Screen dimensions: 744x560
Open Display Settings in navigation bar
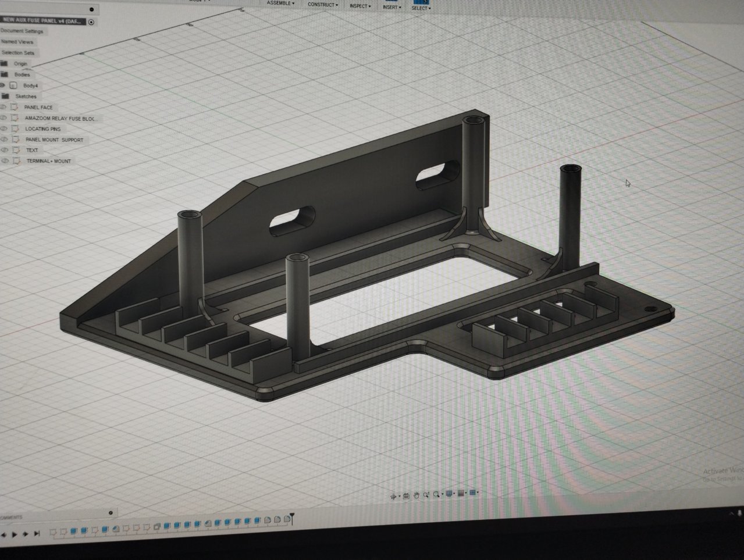[449, 494]
